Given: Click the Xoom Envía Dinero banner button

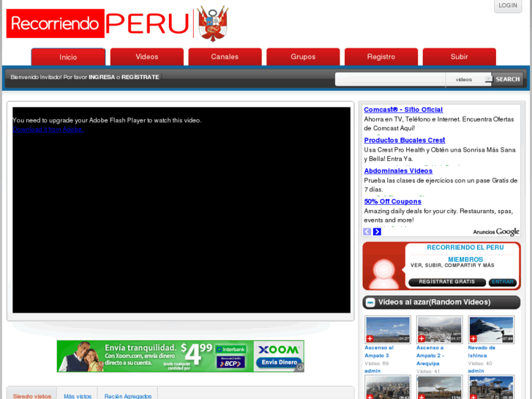Looking at the screenshot, I should click(x=279, y=362).
